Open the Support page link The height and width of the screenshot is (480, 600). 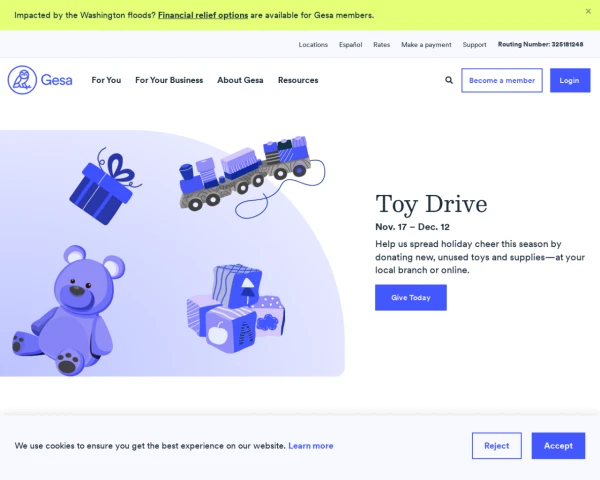(x=474, y=44)
